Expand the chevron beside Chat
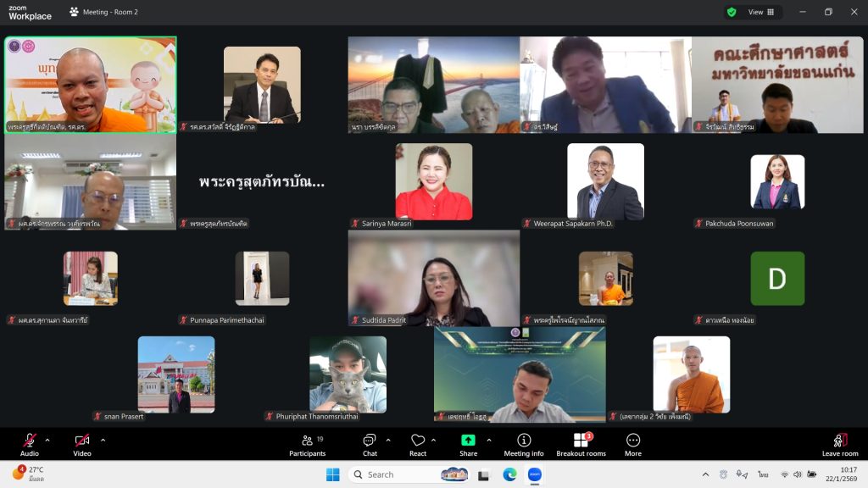This screenshot has height=488, width=868. (388, 440)
